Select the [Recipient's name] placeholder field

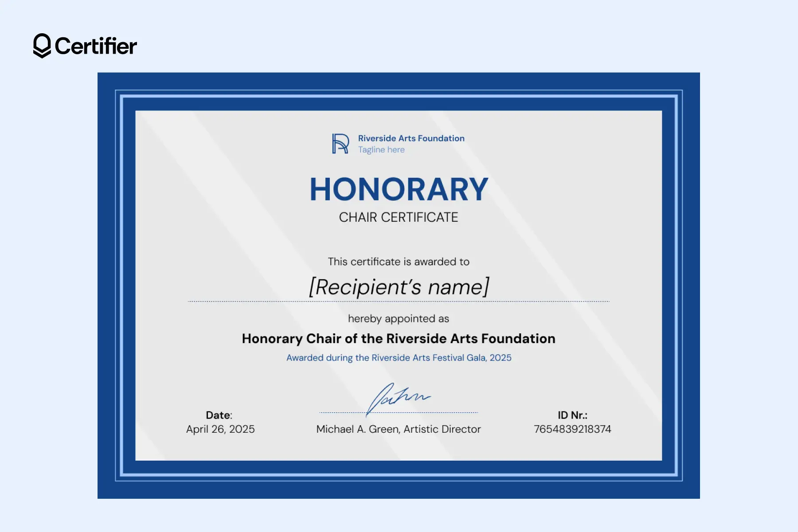click(x=399, y=287)
